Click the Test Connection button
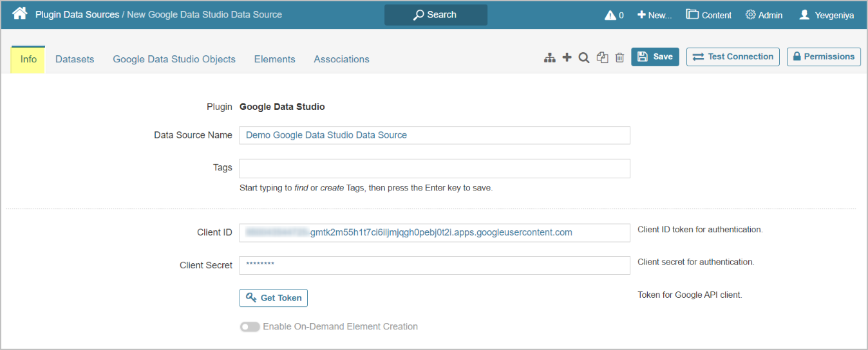The image size is (868, 350). [733, 57]
